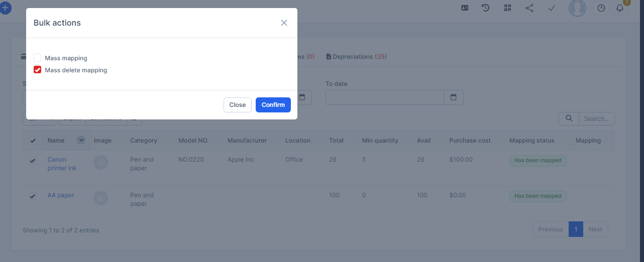Screen dimensions: 644x262
Task: Click the table search magnifier icon
Action: [569, 118]
